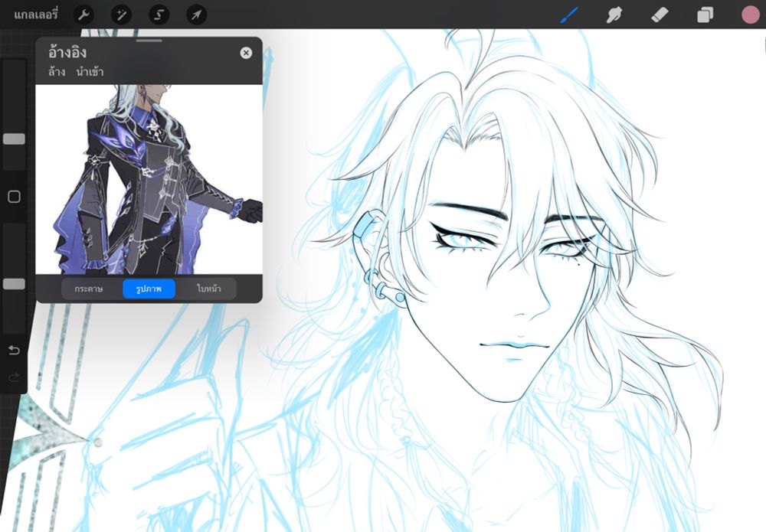
Task: Select the Eraser tool
Action: 660,15
